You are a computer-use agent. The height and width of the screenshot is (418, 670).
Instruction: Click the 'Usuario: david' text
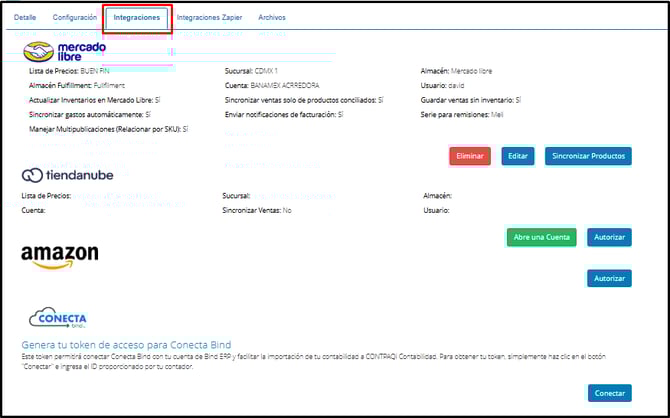pos(442,86)
